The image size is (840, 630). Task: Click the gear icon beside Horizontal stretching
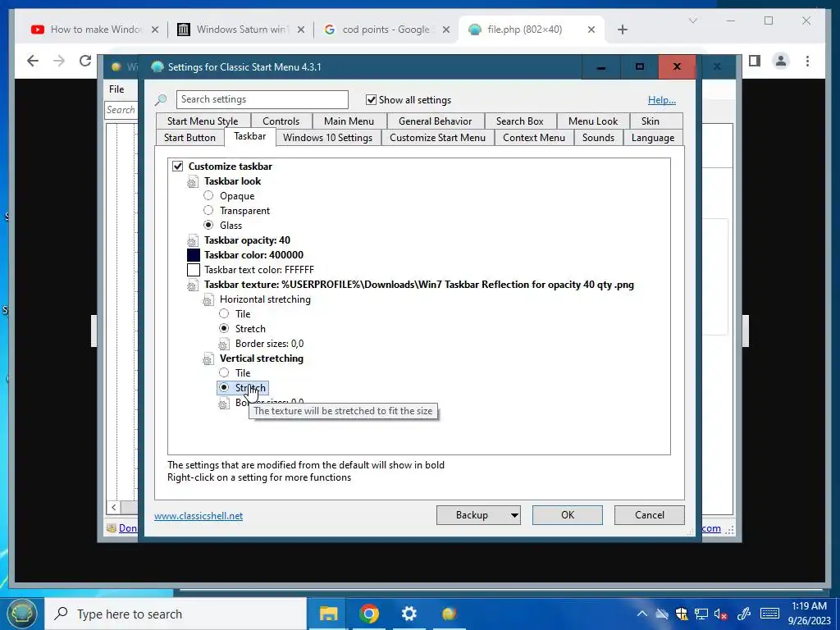[x=208, y=299]
